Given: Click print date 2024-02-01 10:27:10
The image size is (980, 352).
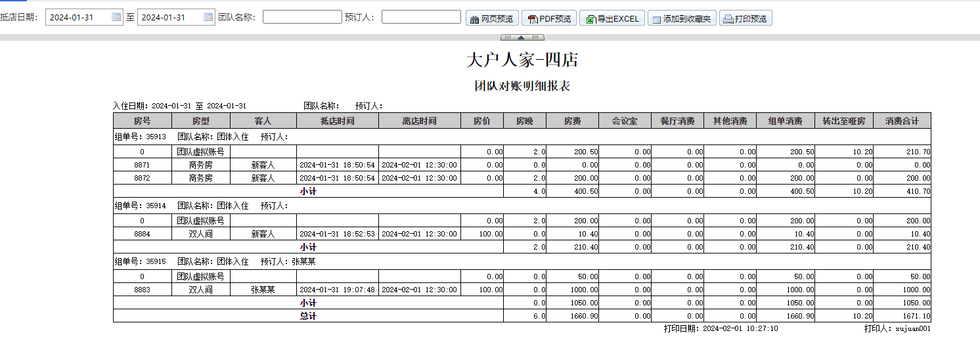Looking at the screenshot, I should (740, 328).
